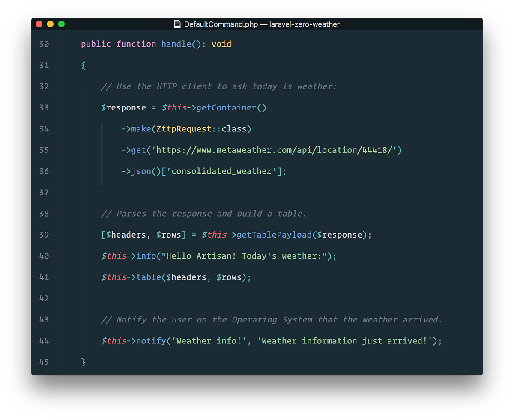Screen dimensions: 514x420
Task: Click the closing brace on line 45
Action: (x=83, y=362)
